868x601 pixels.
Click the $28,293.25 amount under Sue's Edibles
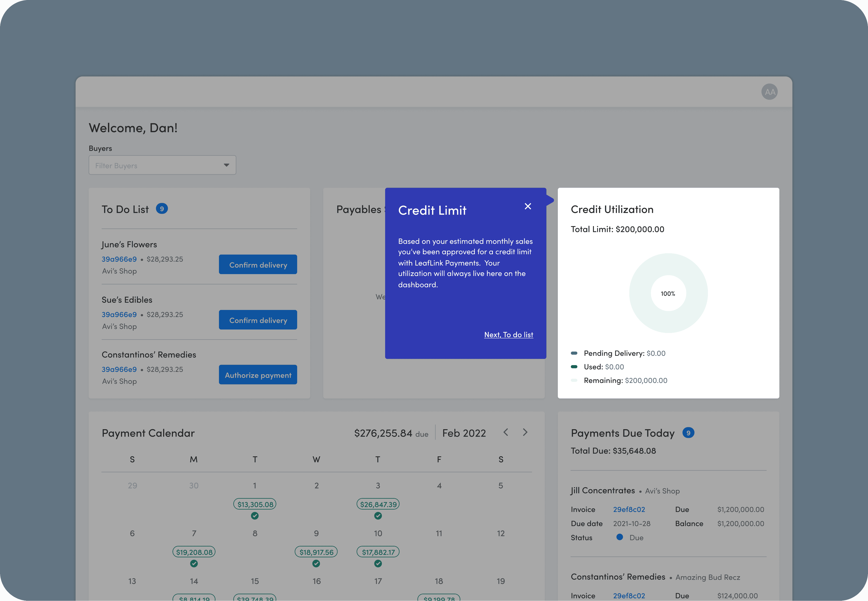(x=165, y=315)
